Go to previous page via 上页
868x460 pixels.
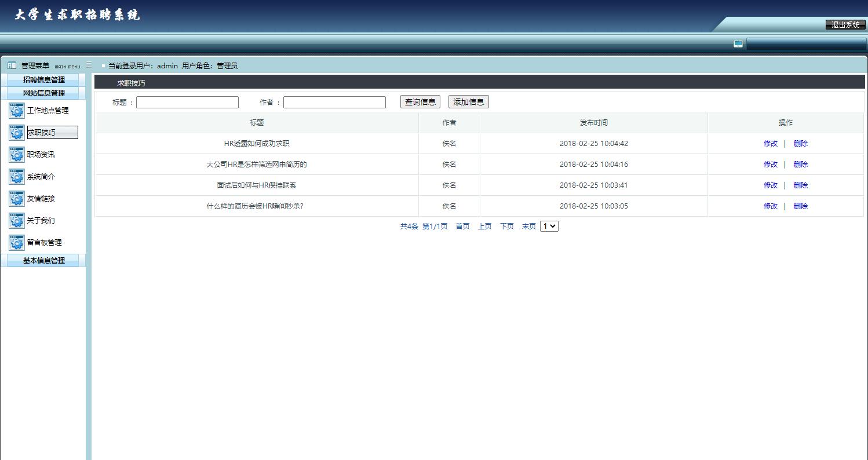click(x=484, y=227)
